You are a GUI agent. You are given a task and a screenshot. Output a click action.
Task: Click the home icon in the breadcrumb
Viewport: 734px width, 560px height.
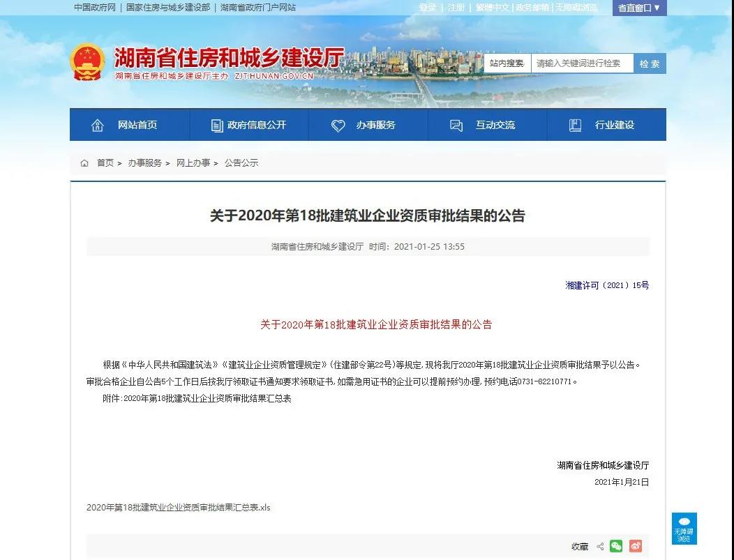[84, 163]
